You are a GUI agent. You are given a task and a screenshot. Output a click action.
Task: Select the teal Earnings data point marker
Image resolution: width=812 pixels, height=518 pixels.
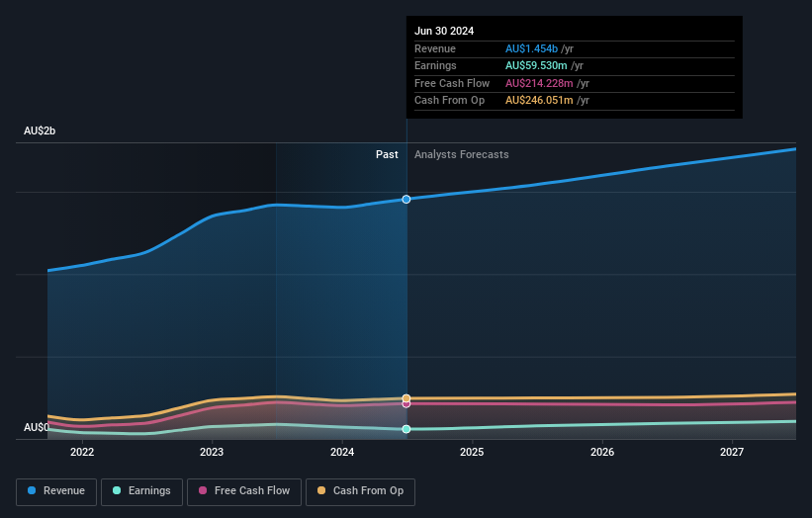[406, 429]
